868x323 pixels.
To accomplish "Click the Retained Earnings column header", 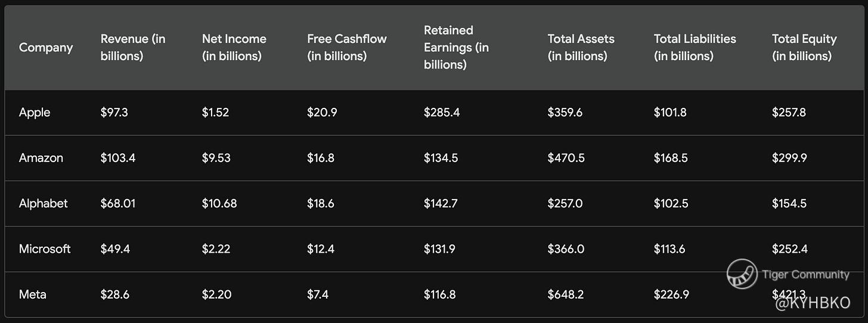I will pos(456,48).
